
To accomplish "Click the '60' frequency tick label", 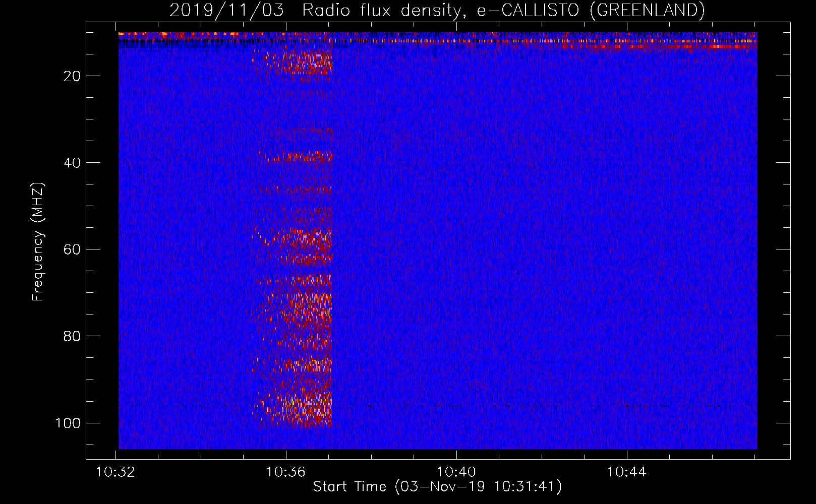I will [72, 249].
